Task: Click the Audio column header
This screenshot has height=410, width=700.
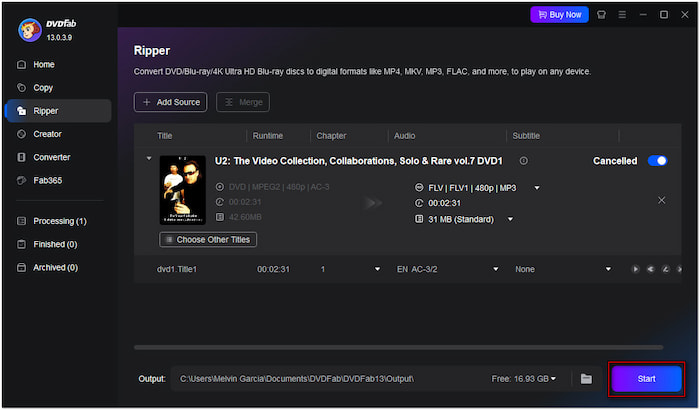Action: click(404, 136)
